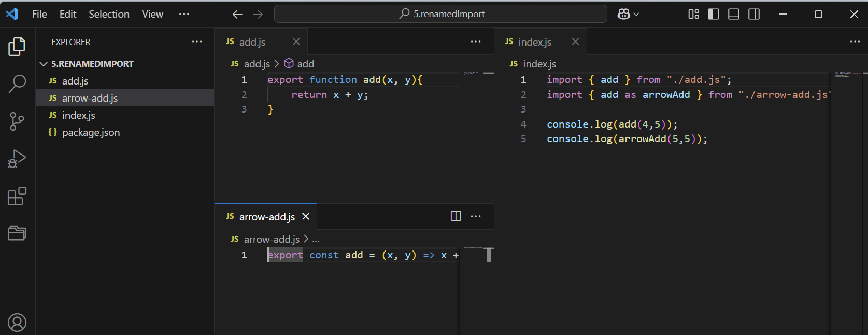The height and width of the screenshot is (335, 868).
Task: Open more actions for add.js editor group
Action: point(476,41)
